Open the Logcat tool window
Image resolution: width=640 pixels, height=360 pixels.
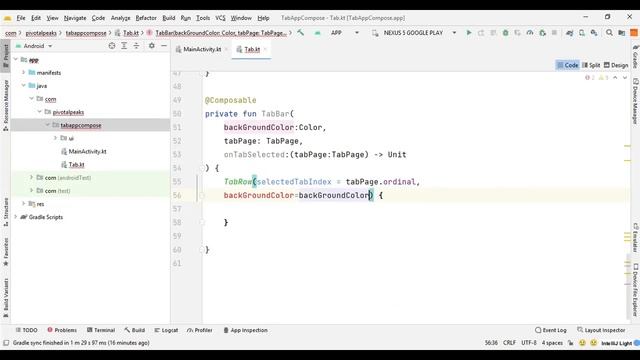[x=166, y=330]
